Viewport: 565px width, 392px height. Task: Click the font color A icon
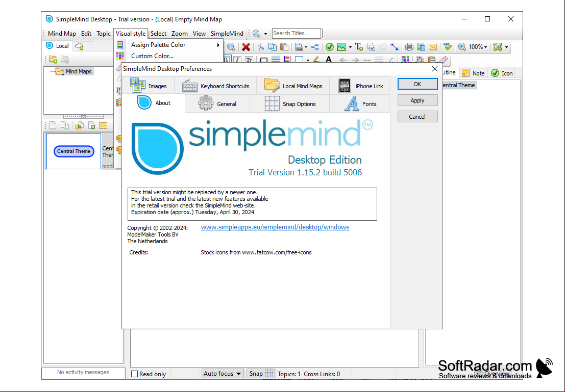pyautogui.click(x=328, y=60)
